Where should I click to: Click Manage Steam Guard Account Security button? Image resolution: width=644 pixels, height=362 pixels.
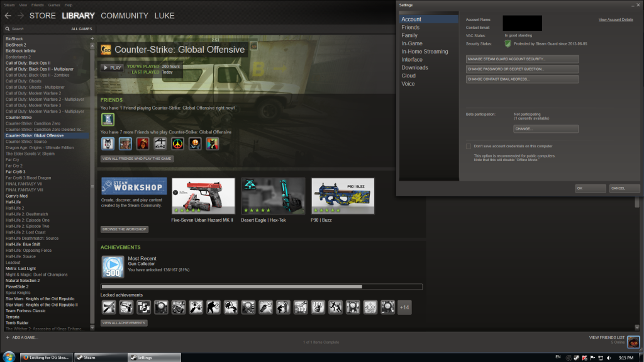[x=522, y=59]
